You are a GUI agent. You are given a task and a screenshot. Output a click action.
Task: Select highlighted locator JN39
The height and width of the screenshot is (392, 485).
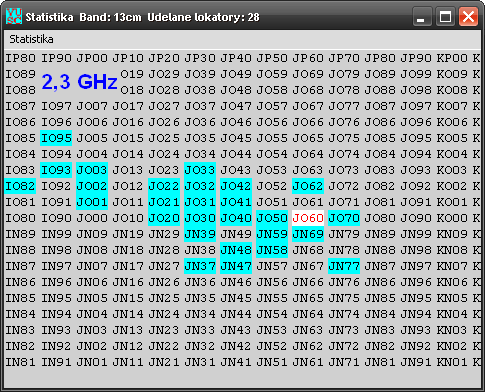200,234
